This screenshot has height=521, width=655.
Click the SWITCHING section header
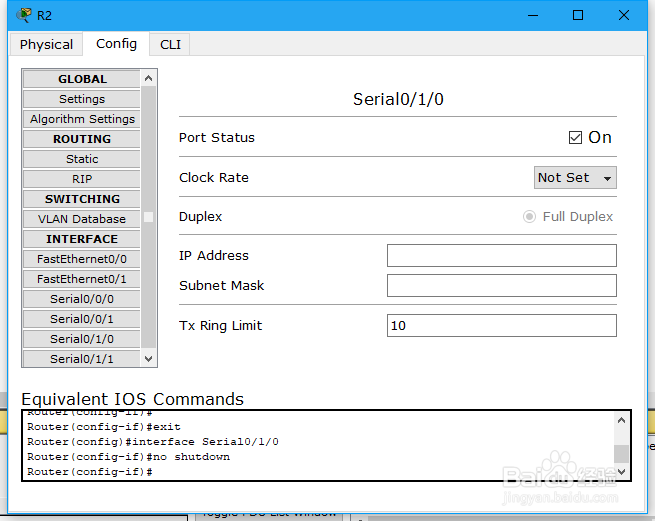point(82,199)
